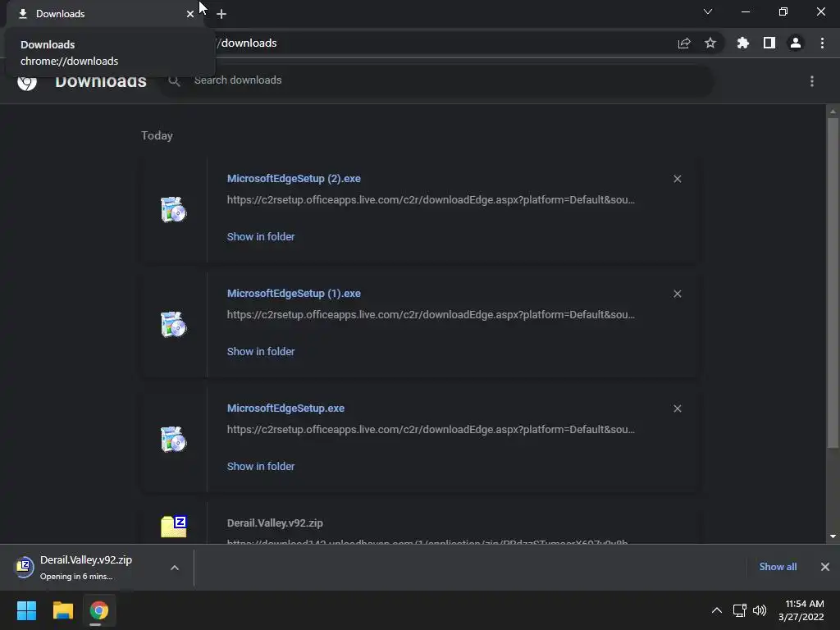Image resolution: width=840 pixels, height=630 pixels.
Task: Show MicrosoftEdgeSetup (1).exe in folder
Action: (261, 351)
